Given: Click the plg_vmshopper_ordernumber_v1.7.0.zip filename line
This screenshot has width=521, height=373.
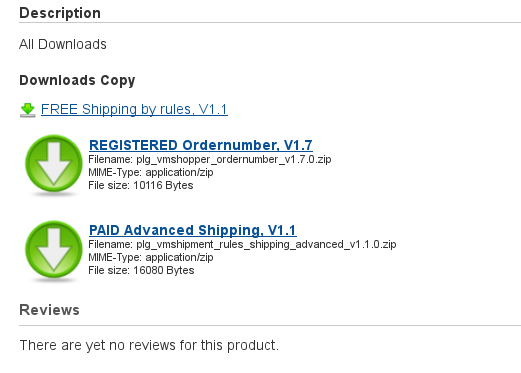Looking at the screenshot, I should click(x=210, y=159).
